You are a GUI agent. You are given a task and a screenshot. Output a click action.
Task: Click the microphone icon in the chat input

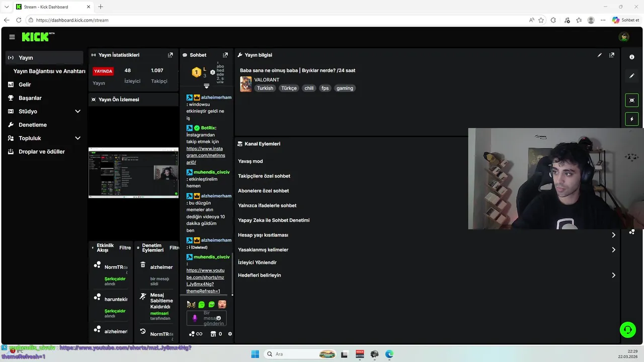click(x=195, y=318)
